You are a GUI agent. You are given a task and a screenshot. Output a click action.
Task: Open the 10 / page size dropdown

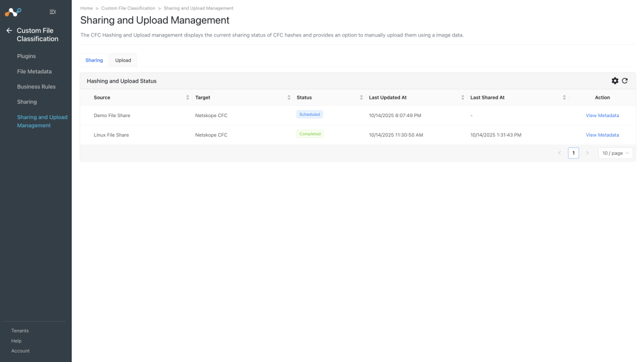tap(615, 153)
